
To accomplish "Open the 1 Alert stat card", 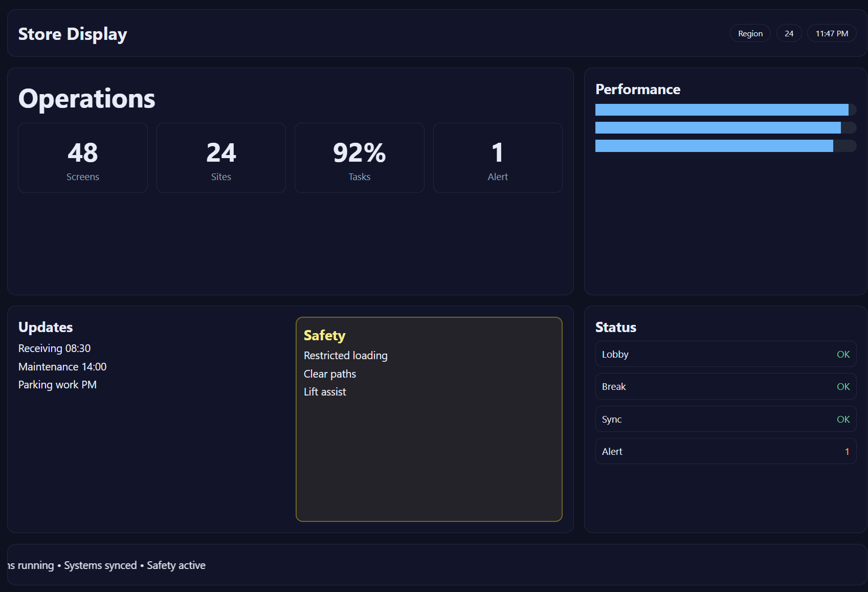I will (498, 158).
